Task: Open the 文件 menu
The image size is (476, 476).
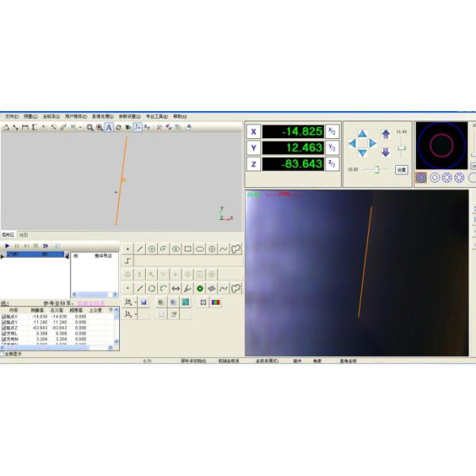Action: [x=10, y=116]
